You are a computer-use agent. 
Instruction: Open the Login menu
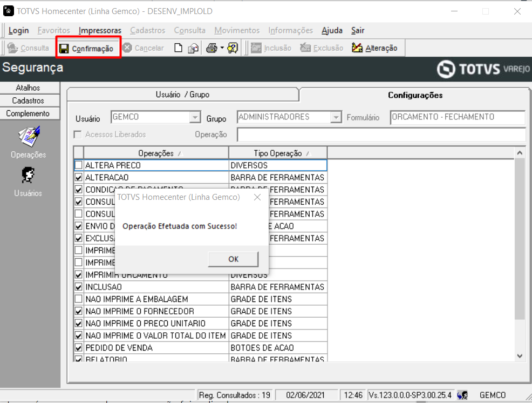coord(19,30)
